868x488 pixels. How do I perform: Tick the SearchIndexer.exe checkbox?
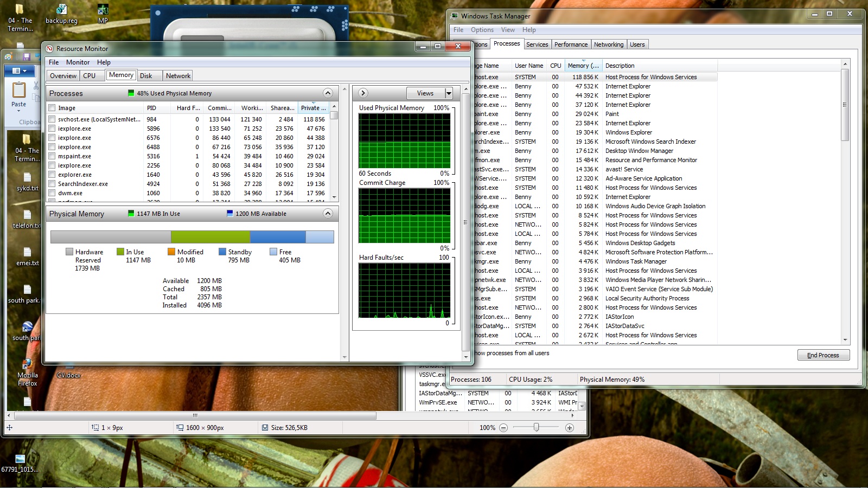pos(52,184)
